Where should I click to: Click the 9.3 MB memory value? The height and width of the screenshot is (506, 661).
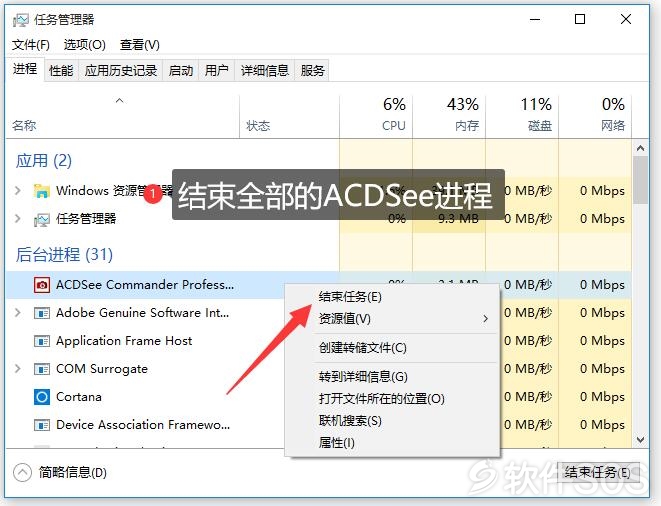pos(458,219)
